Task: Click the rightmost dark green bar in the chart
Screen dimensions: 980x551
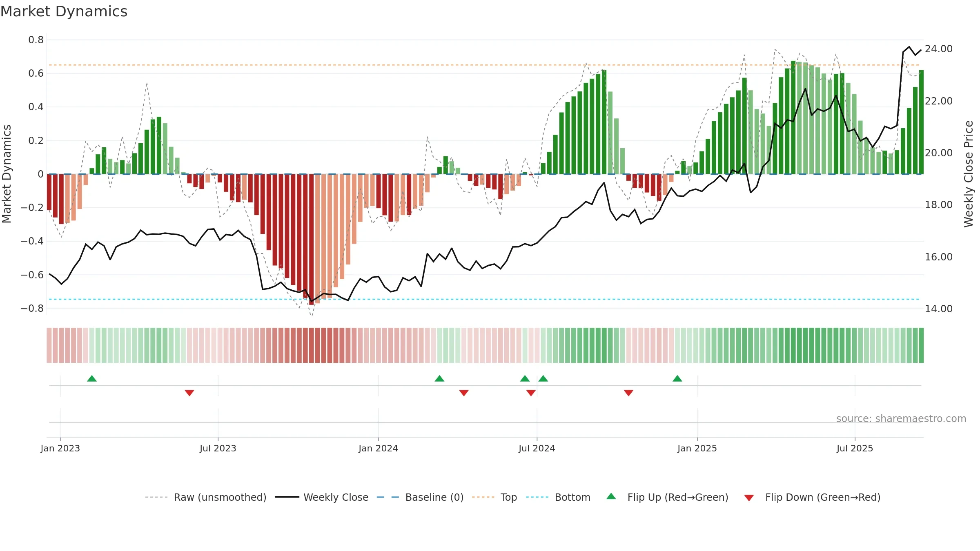Action: tap(921, 122)
